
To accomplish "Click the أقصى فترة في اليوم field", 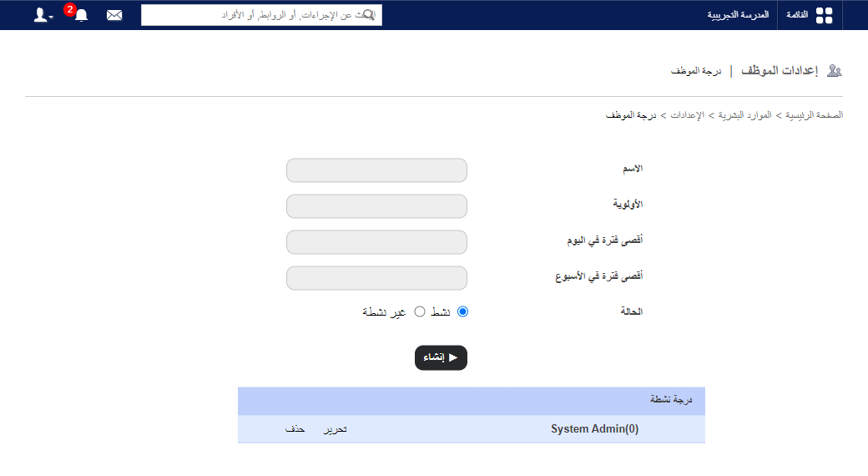I will (x=376, y=242).
